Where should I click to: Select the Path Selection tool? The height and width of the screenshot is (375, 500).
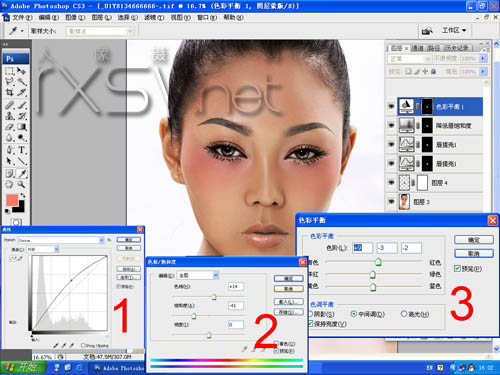[9, 161]
